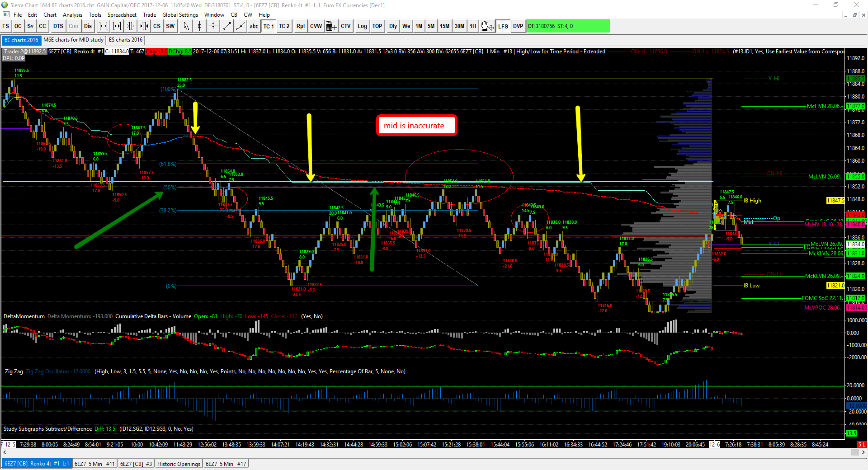Open the CB menu
Viewport: 868px width, 470px height.
pyautogui.click(x=234, y=15)
